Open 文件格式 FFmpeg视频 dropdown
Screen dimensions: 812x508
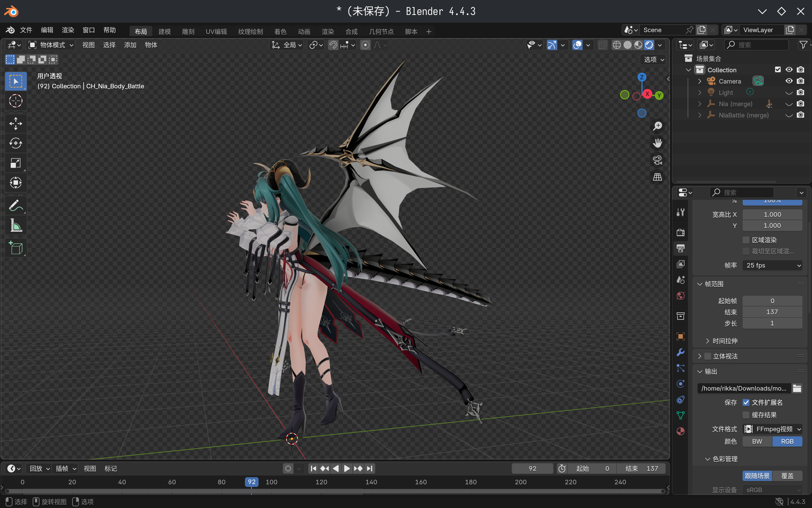tap(773, 429)
